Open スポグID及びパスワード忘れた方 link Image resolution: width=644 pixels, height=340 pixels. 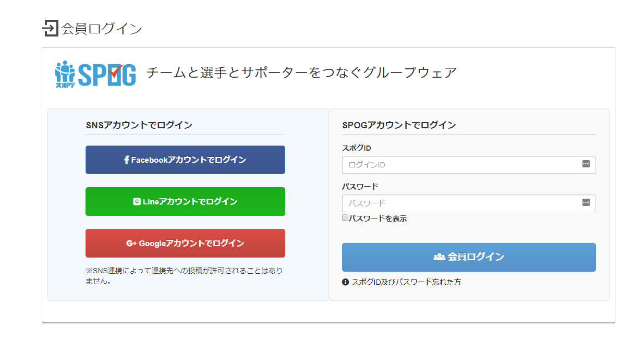(406, 282)
